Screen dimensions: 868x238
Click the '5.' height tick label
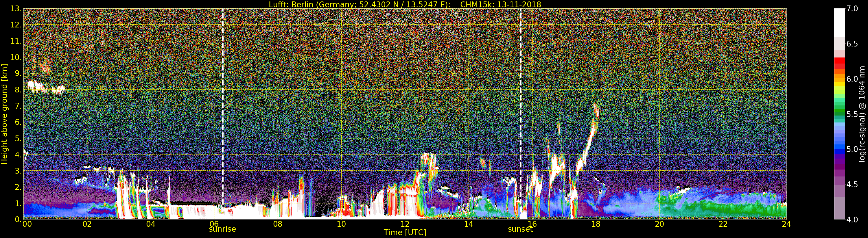point(18,138)
